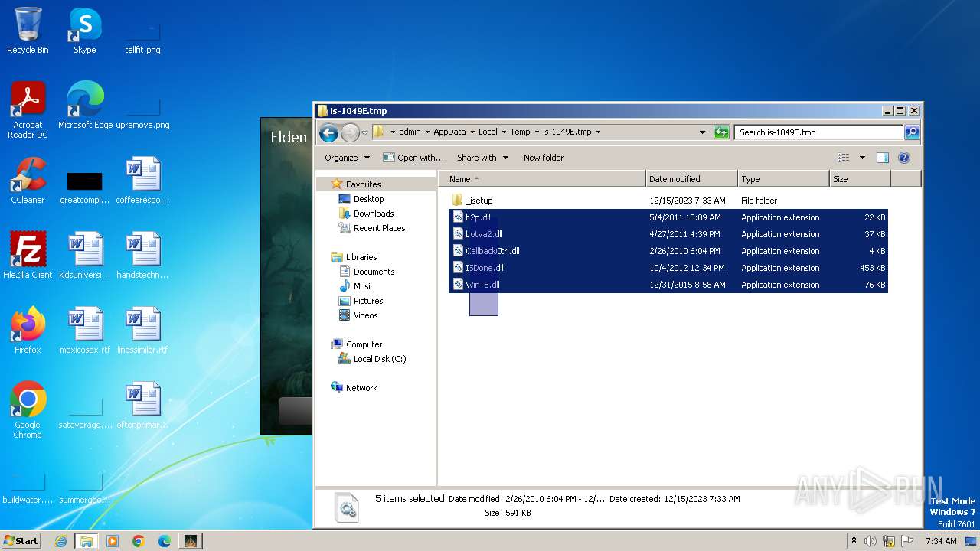980x551 pixels.
Task: Launch CCleaner from the desktop
Action: pos(28,181)
